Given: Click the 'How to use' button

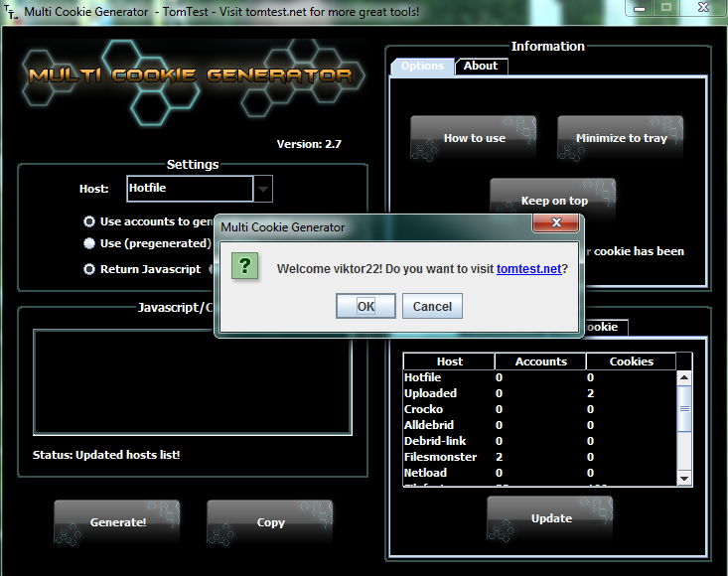Looking at the screenshot, I should [x=474, y=138].
